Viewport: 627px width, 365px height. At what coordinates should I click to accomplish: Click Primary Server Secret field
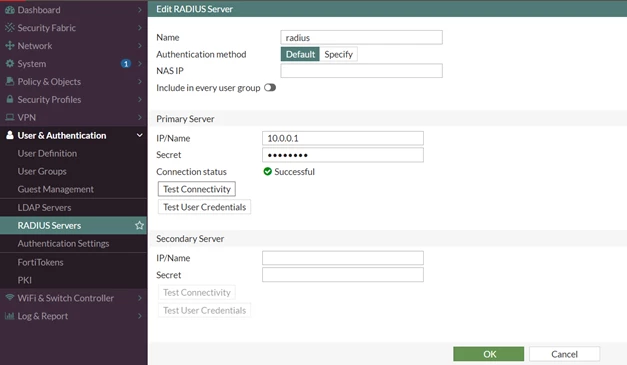coord(343,155)
